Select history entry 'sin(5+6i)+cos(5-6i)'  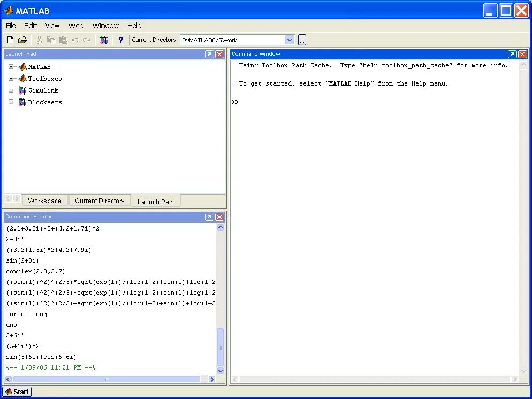41,357
